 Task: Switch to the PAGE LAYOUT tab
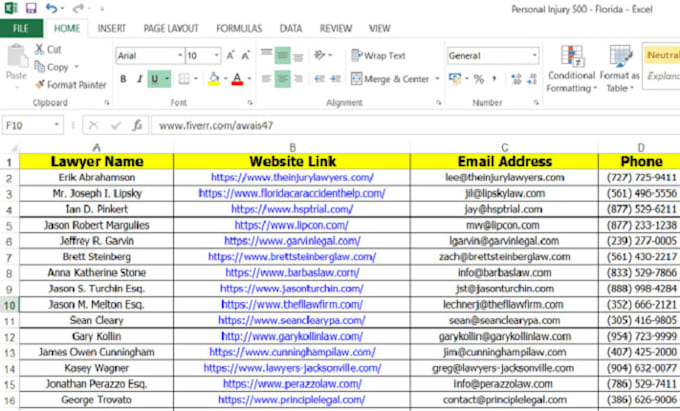171,29
